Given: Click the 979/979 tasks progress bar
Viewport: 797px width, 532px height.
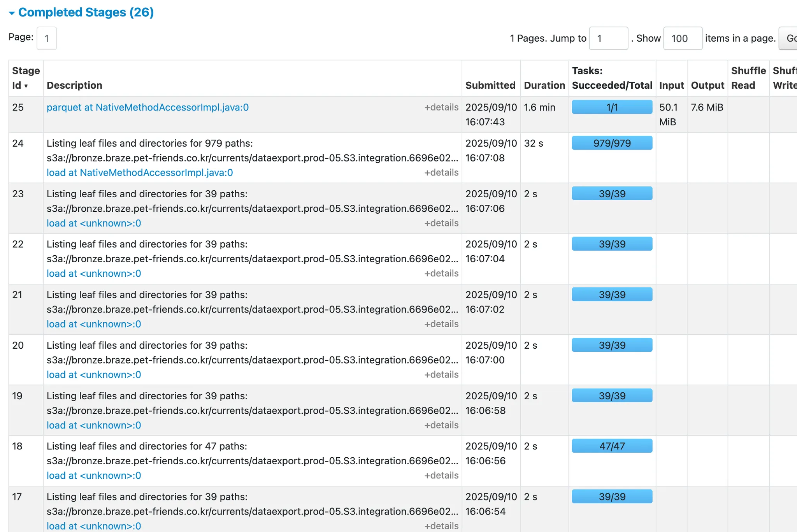Looking at the screenshot, I should pyautogui.click(x=612, y=143).
